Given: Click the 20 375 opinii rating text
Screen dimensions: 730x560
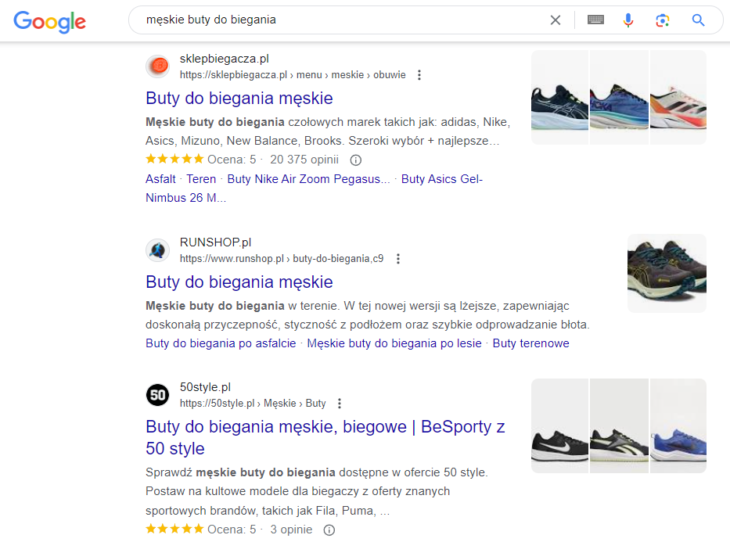Looking at the screenshot, I should pyautogui.click(x=304, y=160).
